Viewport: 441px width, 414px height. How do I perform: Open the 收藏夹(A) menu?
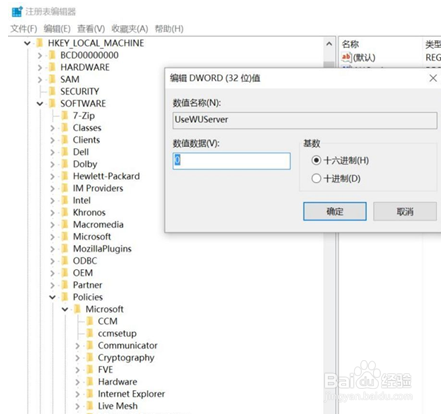(130, 29)
